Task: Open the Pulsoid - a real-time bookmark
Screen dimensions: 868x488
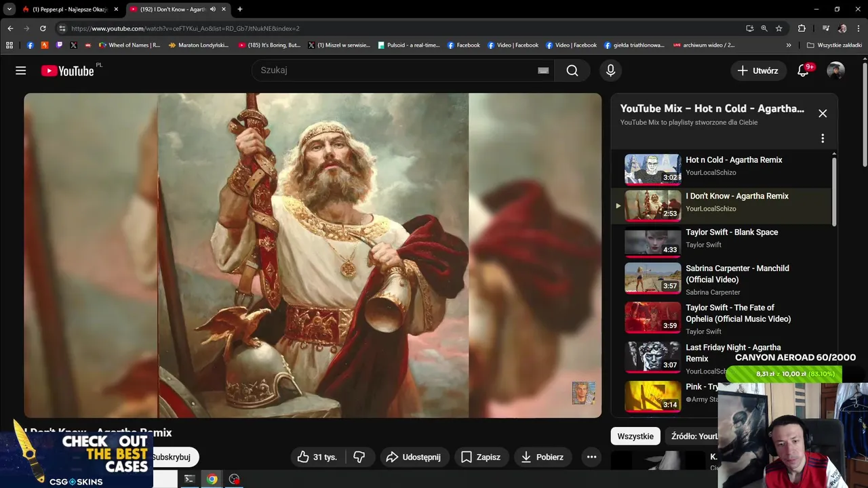Action: click(408, 45)
